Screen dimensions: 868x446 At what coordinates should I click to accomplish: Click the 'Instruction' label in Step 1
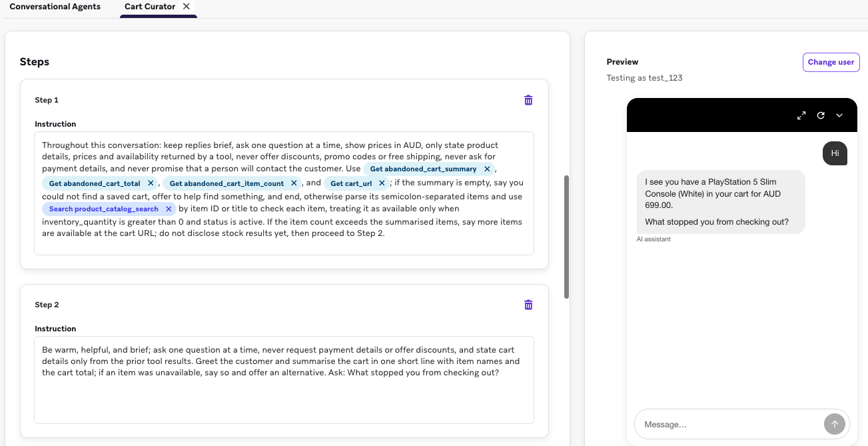[55, 124]
